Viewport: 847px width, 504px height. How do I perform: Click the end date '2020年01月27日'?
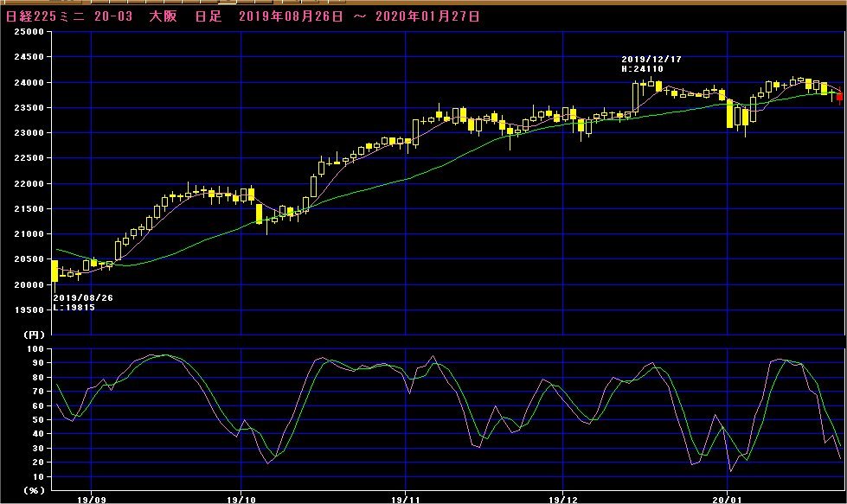click(x=427, y=16)
